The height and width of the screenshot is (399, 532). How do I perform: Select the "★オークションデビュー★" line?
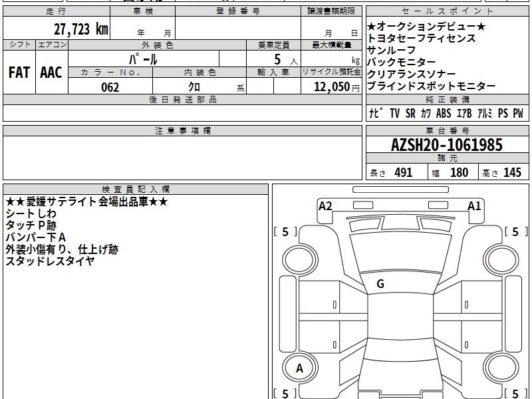click(426, 26)
